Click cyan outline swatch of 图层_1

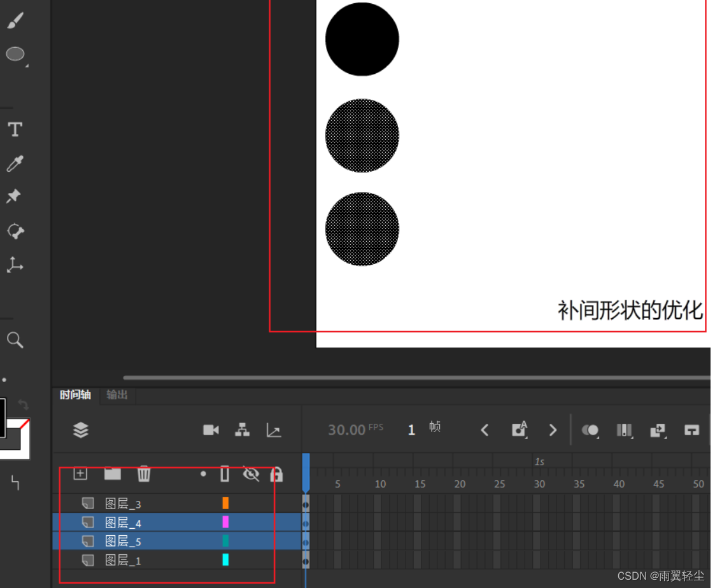point(225,560)
